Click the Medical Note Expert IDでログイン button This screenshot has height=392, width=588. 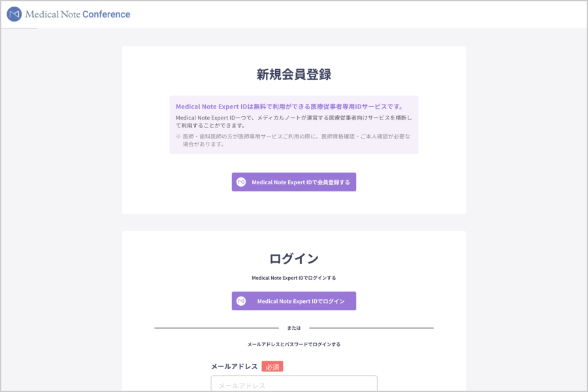coord(293,301)
